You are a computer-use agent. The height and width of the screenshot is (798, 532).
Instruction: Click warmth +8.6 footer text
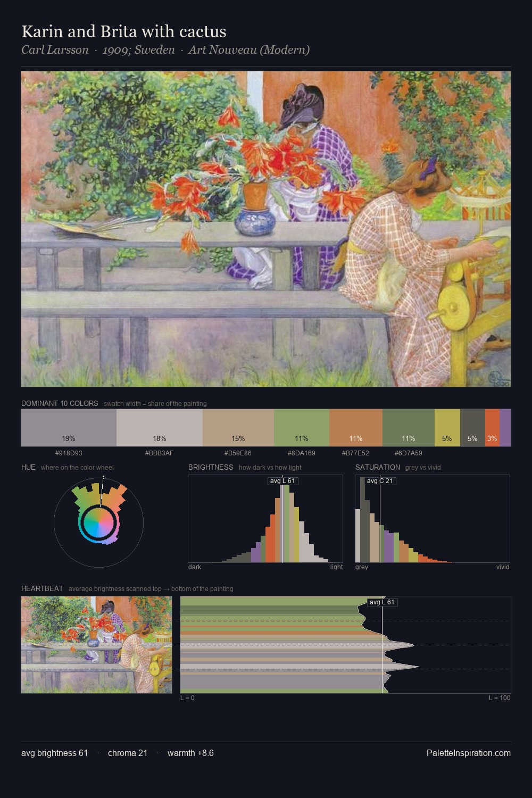coord(190,753)
